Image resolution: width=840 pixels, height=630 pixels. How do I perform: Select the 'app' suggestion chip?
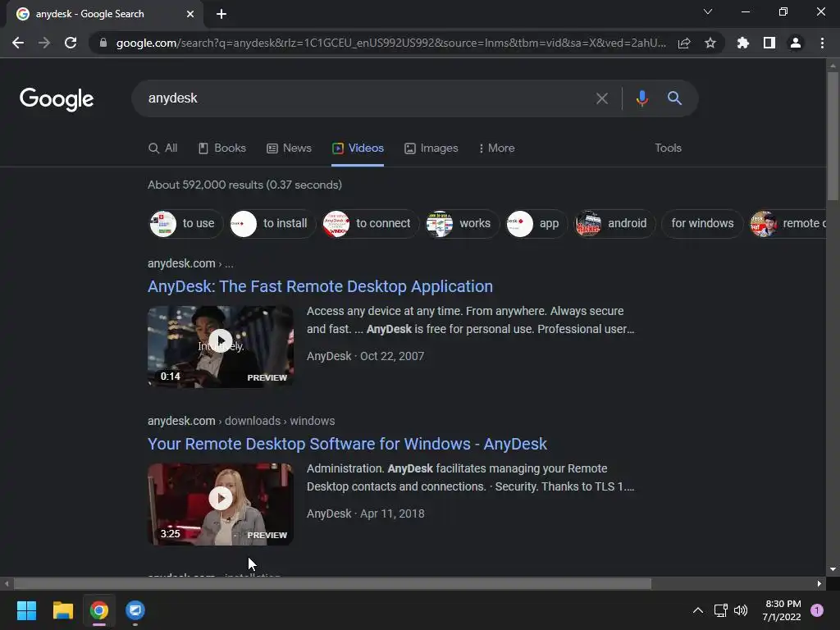click(x=536, y=223)
